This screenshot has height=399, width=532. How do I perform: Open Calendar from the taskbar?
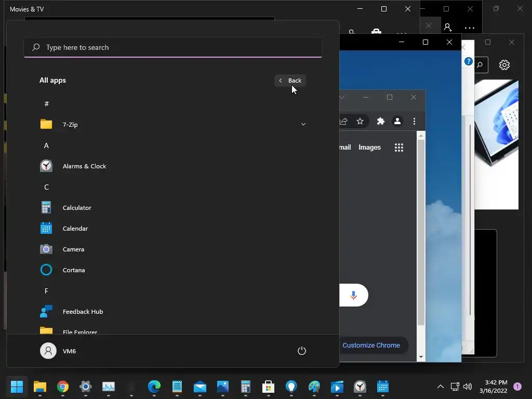pos(383,387)
